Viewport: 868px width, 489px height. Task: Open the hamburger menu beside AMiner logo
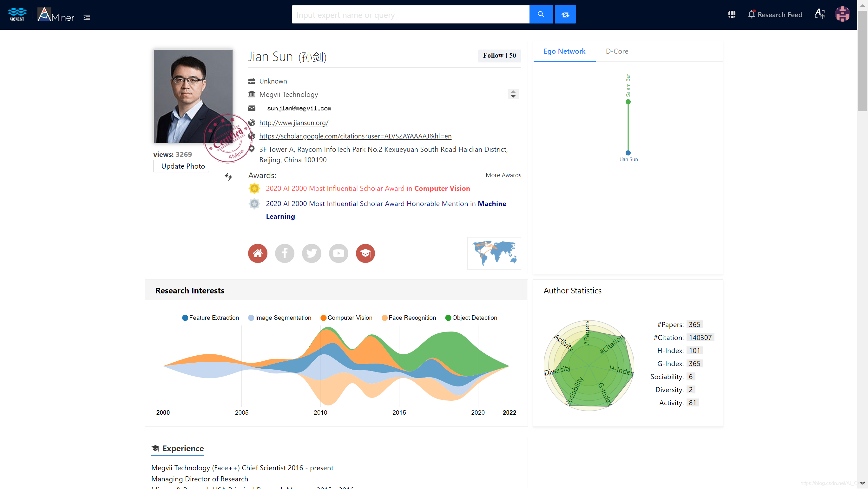click(x=87, y=17)
